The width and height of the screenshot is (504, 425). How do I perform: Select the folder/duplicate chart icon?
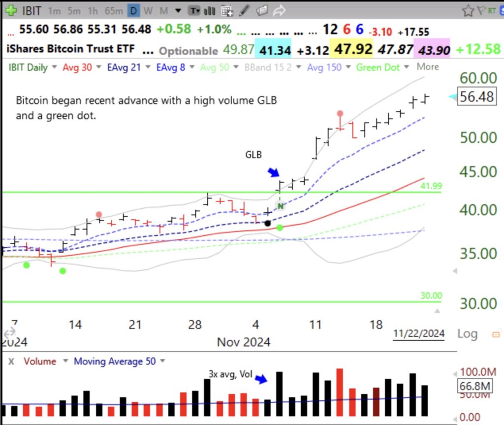[262, 10]
